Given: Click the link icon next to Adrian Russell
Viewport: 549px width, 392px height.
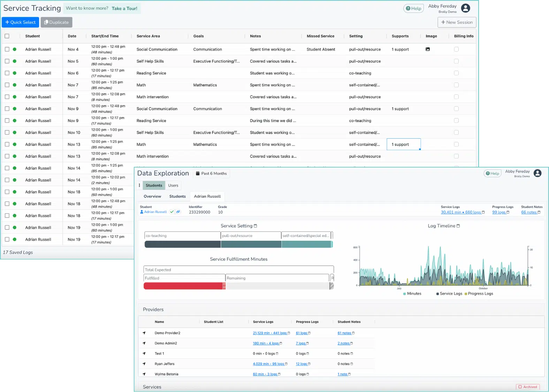Looking at the screenshot, I should pos(178,212).
